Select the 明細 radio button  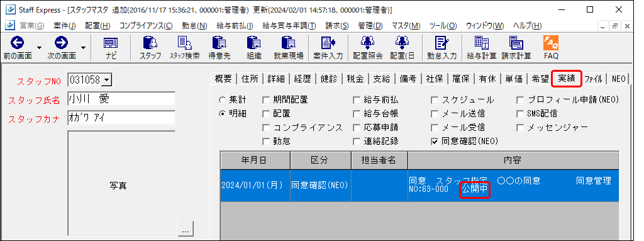click(222, 114)
